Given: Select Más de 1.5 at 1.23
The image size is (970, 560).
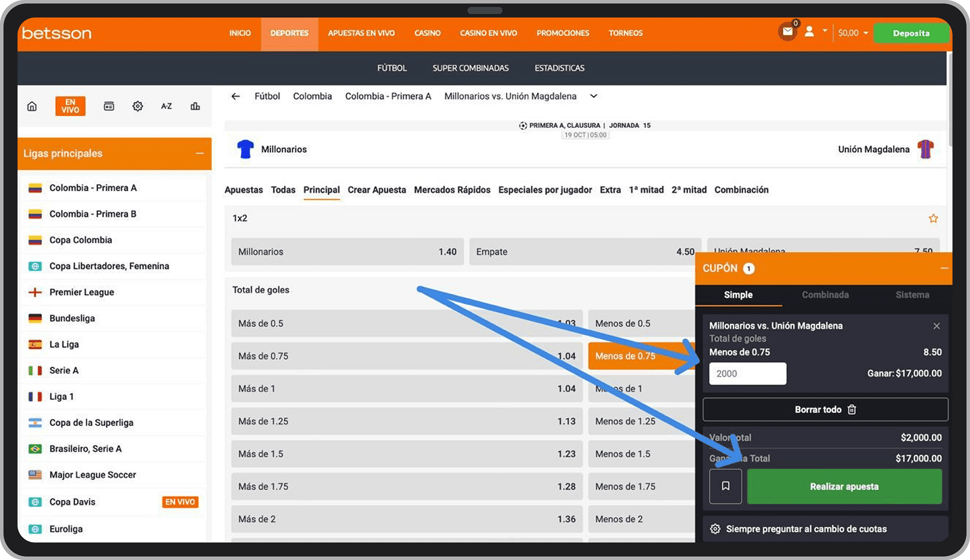Looking at the screenshot, I should (407, 454).
